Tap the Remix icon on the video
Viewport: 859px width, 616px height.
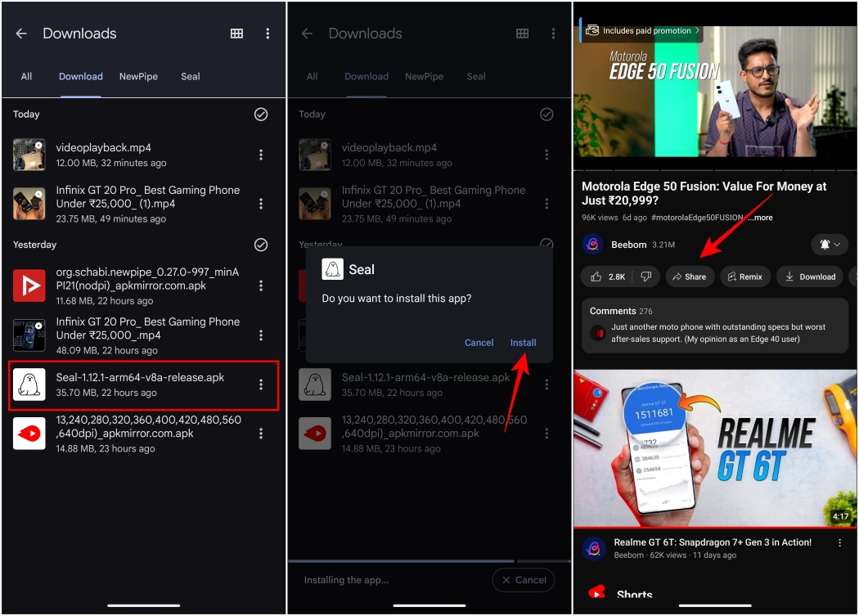point(745,277)
